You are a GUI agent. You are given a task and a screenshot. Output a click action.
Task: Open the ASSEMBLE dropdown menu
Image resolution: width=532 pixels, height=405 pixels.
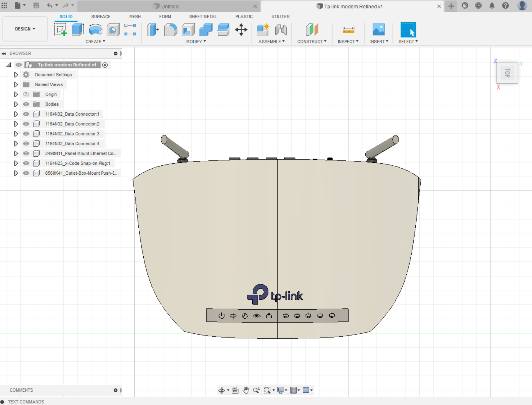point(271,42)
